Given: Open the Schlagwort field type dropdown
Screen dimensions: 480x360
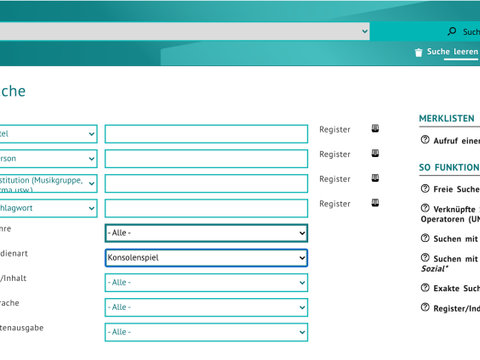Looking at the screenshot, I should pyautogui.click(x=48, y=208).
